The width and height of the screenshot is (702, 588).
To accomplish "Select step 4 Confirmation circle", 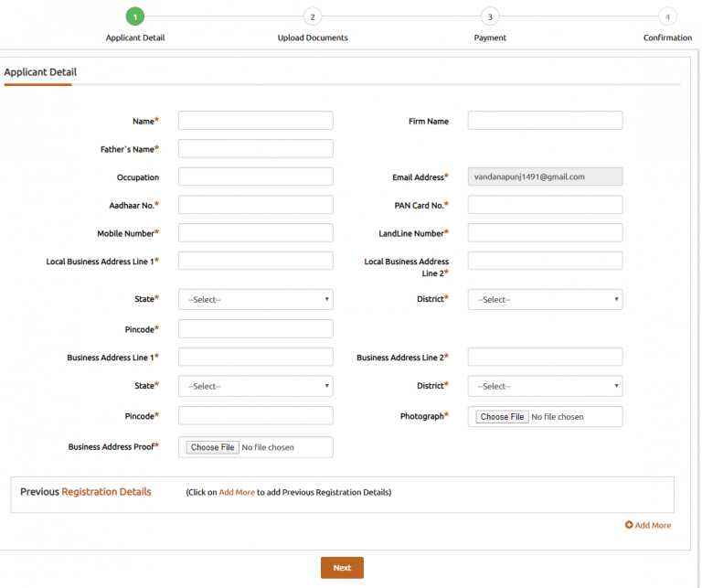I will coord(667,16).
